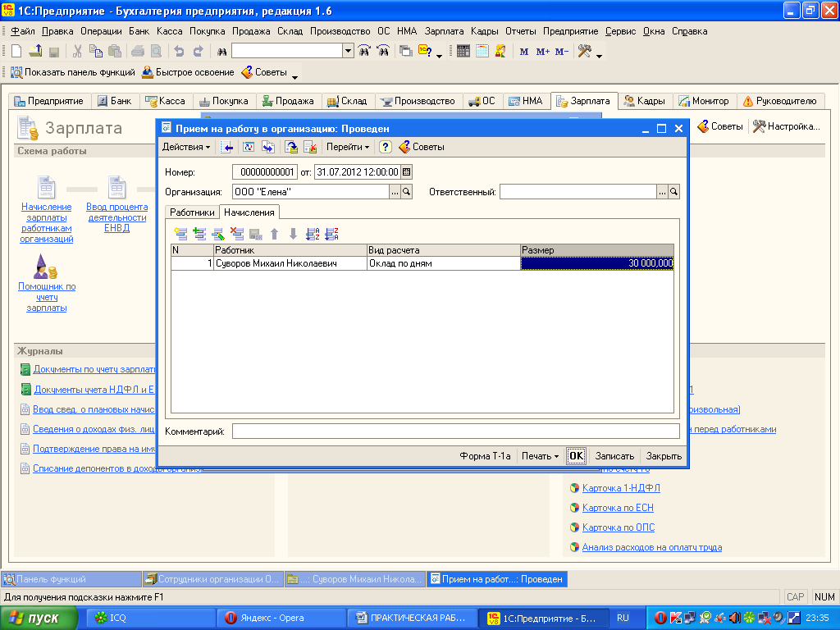
Task: Click the Закрыть button
Action: tap(664, 456)
